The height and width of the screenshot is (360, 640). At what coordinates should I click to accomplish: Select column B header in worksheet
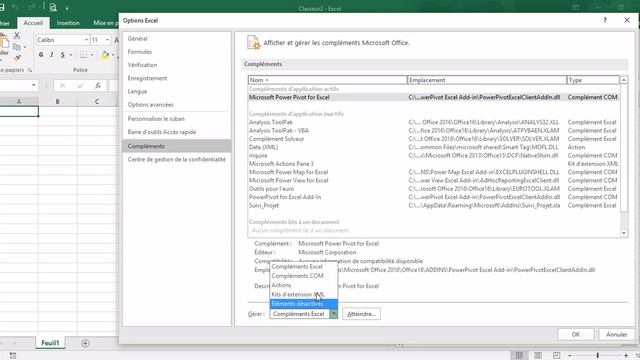pyautogui.click(x=58, y=101)
